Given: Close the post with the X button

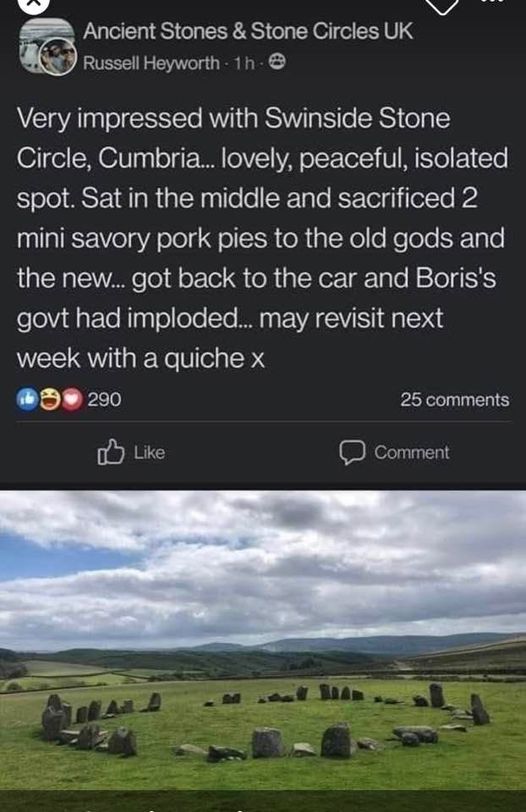Looking at the screenshot, I should 34,5.
